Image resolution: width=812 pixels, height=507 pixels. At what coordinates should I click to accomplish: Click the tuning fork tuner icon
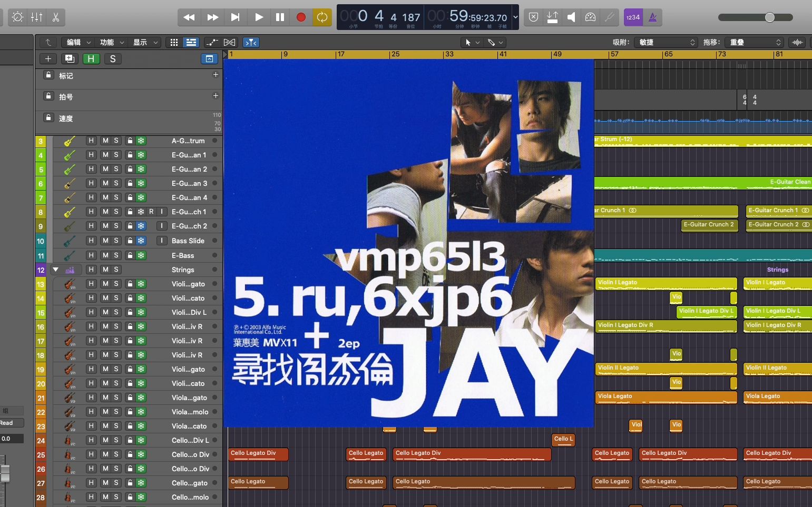(609, 17)
